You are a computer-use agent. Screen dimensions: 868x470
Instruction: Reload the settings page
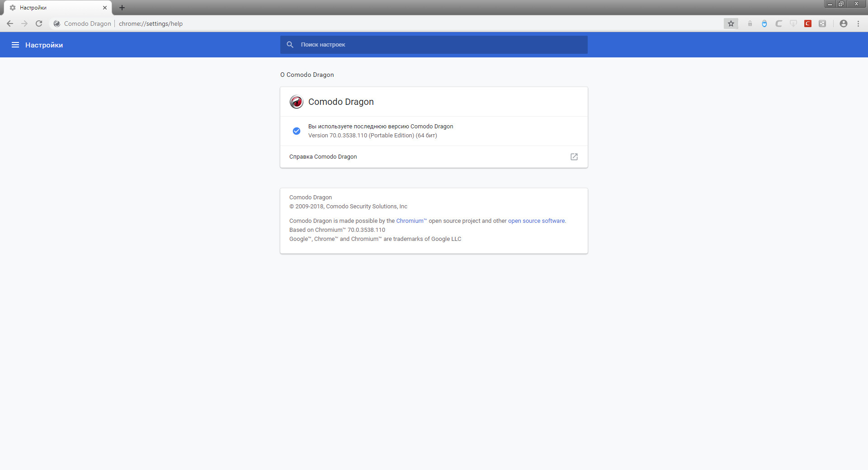[39, 23]
